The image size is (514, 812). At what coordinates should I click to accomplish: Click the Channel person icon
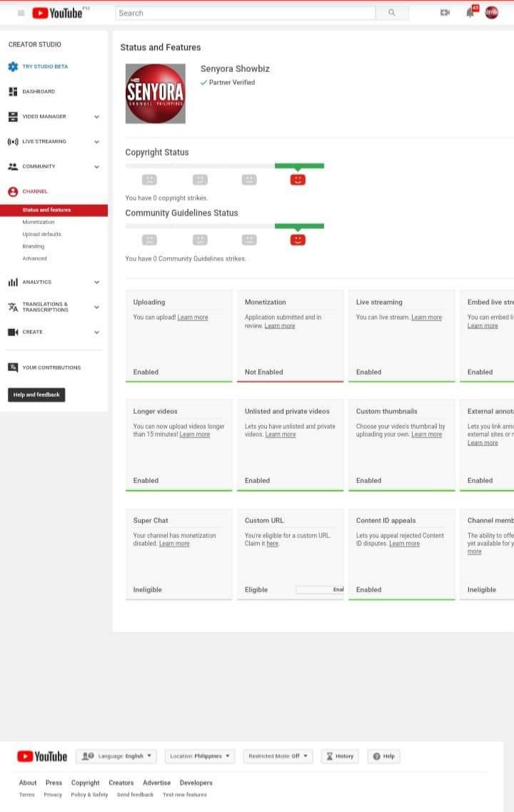pos(13,192)
